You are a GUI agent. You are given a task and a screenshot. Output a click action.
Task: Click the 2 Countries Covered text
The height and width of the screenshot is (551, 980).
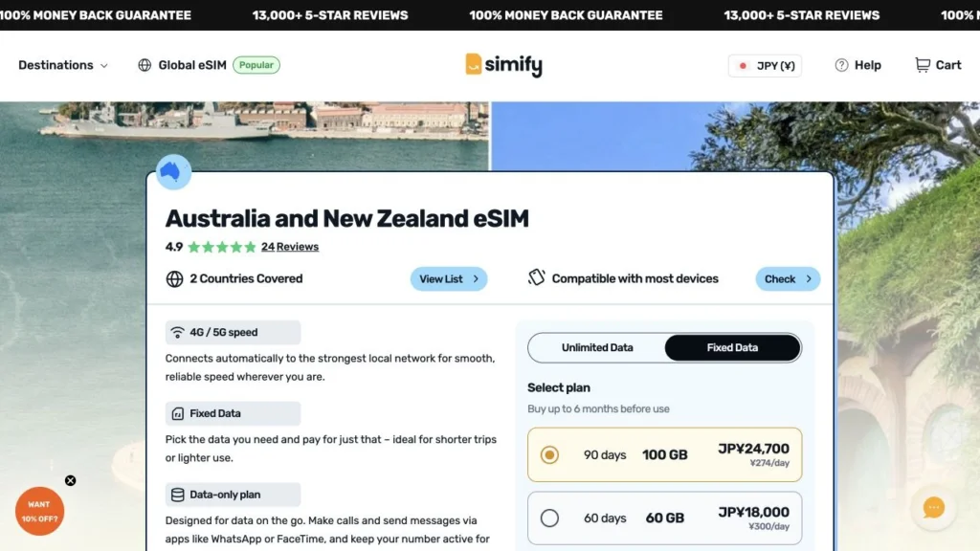246,278
